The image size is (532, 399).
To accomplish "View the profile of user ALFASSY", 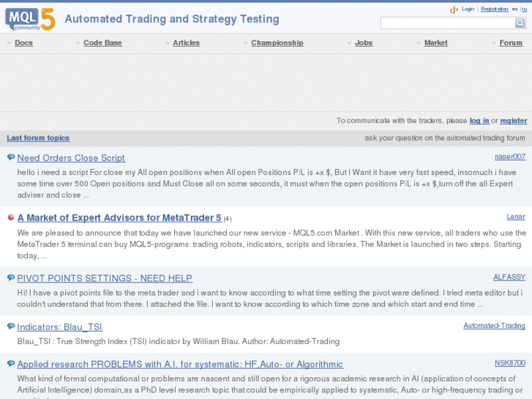I will [x=509, y=277].
